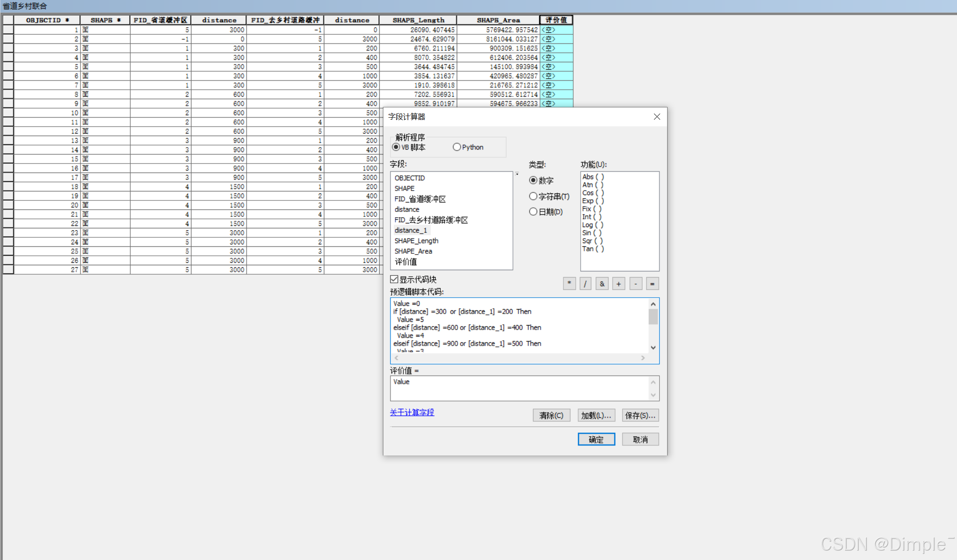Screen dimensions: 957x560
Task: Pick the Sin ( ) function
Action: click(592, 233)
